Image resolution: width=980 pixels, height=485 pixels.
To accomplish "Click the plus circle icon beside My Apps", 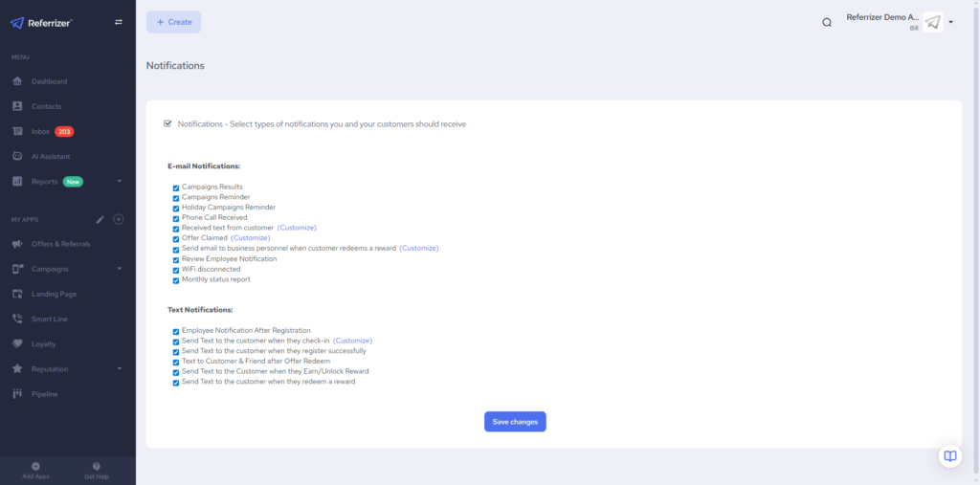I will pyautogui.click(x=119, y=219).
